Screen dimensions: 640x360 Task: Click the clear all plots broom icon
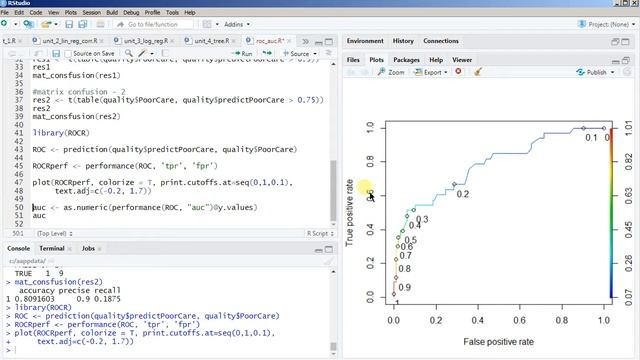click(x=478, y=72)
